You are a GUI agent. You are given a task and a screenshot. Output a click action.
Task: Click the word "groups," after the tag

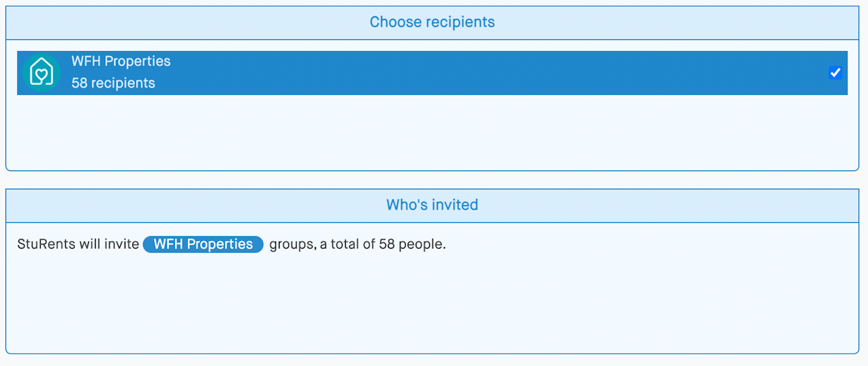point(293,244)
